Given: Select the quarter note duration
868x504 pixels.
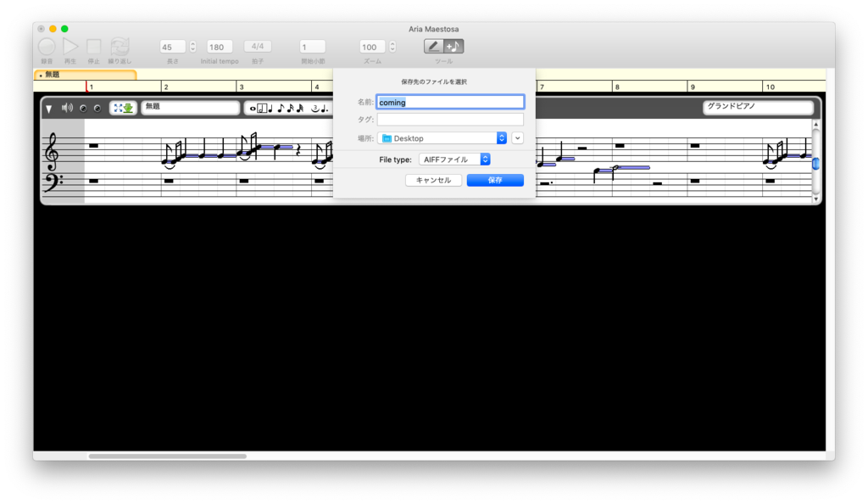Looking at the screenshot, I should point(270,108).
